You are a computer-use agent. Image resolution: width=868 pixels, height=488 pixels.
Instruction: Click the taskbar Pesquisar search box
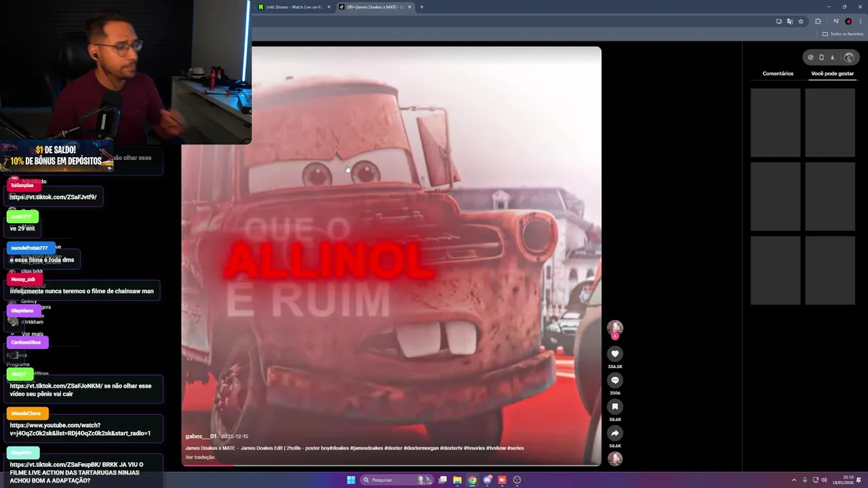(397, 480)
